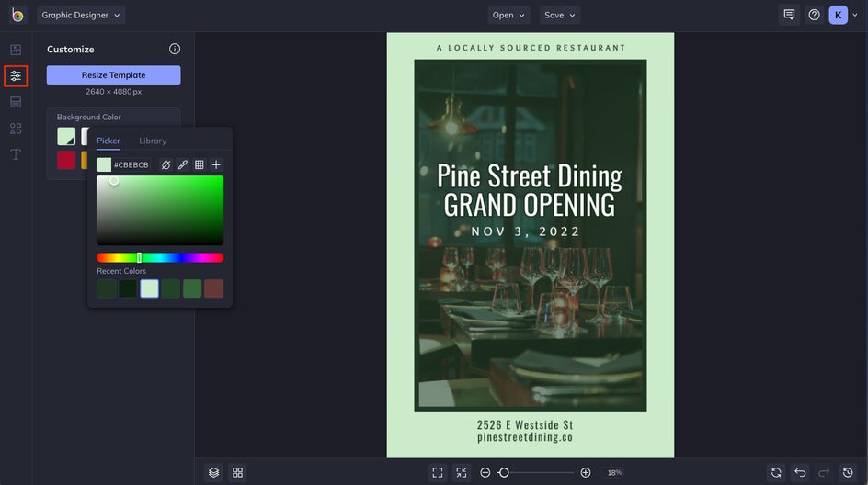Screen dimensions: 868x485
Task: Select the '2526 E Westside St' address text
Action: (525, 424)
